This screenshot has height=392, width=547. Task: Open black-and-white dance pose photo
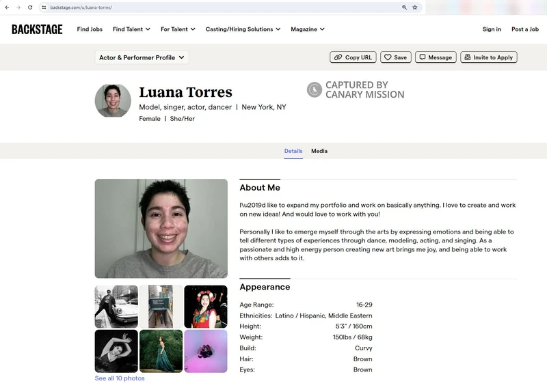pyautogui.click(x=116, y=351)
